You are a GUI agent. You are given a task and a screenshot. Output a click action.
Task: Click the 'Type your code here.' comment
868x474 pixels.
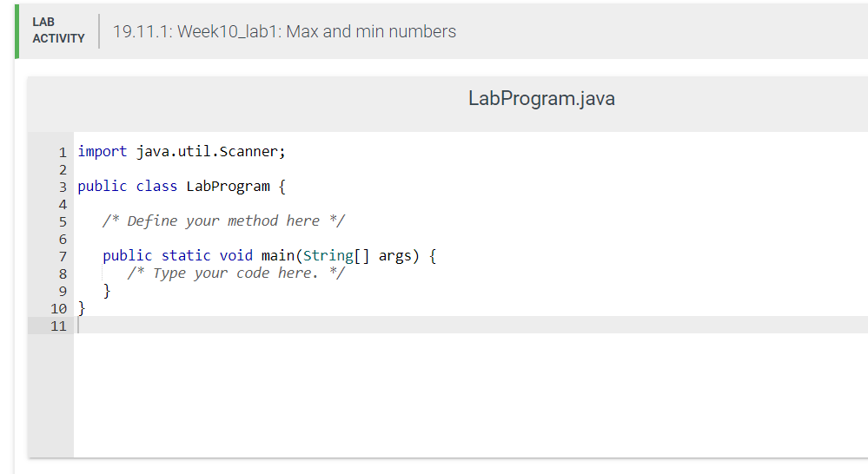(236, 273)
